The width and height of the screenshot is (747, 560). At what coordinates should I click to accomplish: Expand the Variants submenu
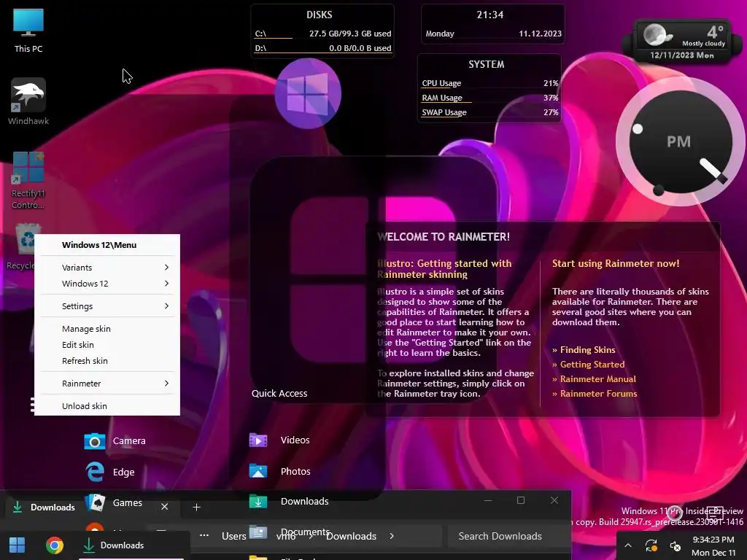tap(107, 267)
